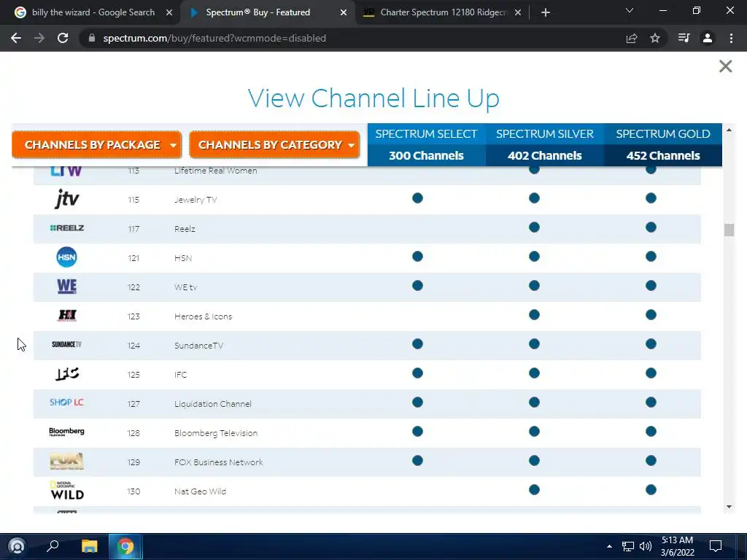The height and width of the screenshot is (560, 747).
Task: Click Chrome icon in taskbar
Action: click(x=125, y=546)
